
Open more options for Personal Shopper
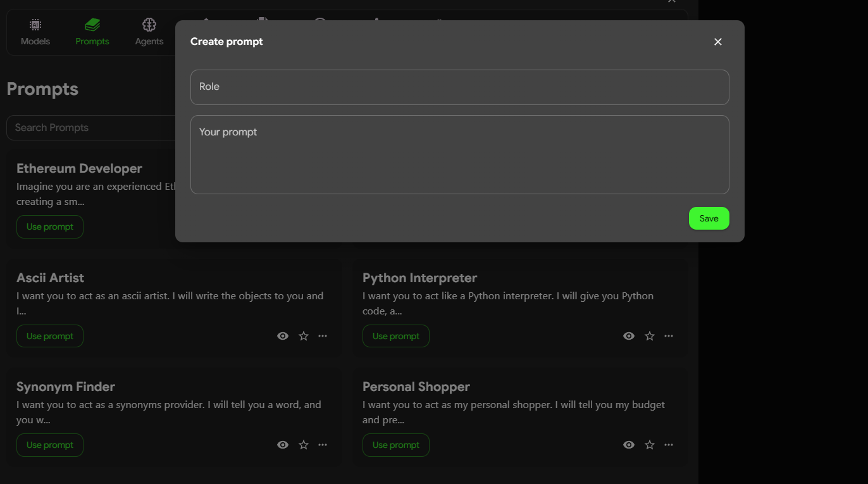click(x=669, y=445)
